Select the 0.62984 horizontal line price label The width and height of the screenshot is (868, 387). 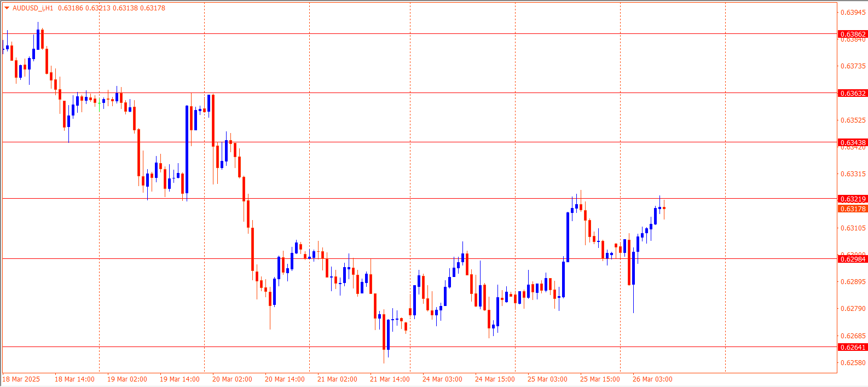coord(853,259)
